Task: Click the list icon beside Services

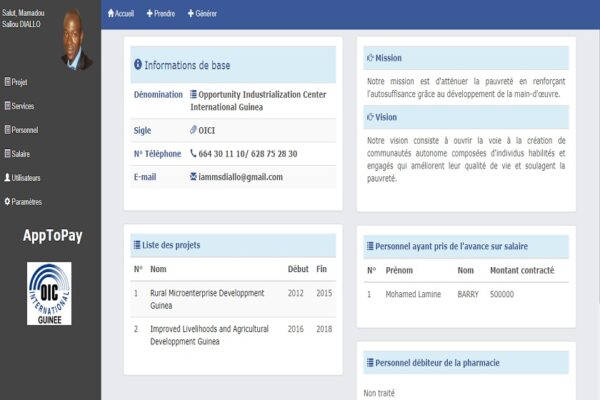Action: pos(7,106)
